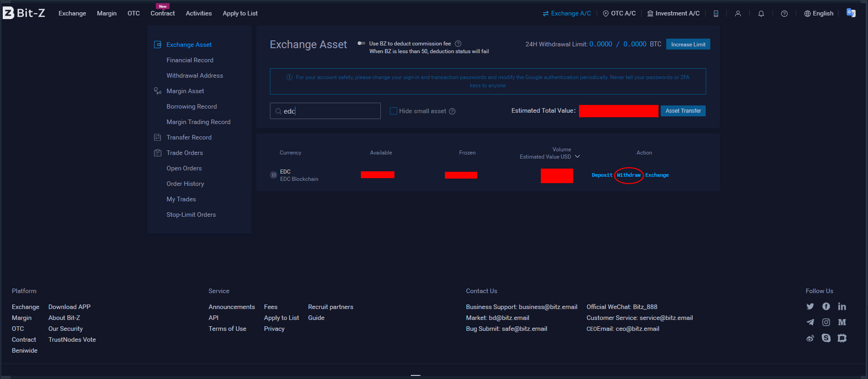Click the Margin Asset sidebar icon
Image resolution: width=868 pixels, height=379 pixels.
(158, 91)
